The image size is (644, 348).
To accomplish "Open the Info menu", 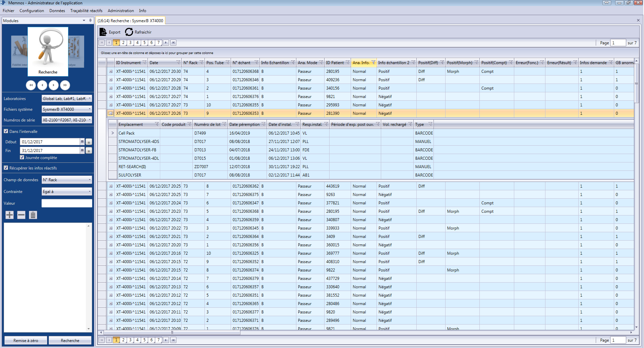I will [143, 11].
